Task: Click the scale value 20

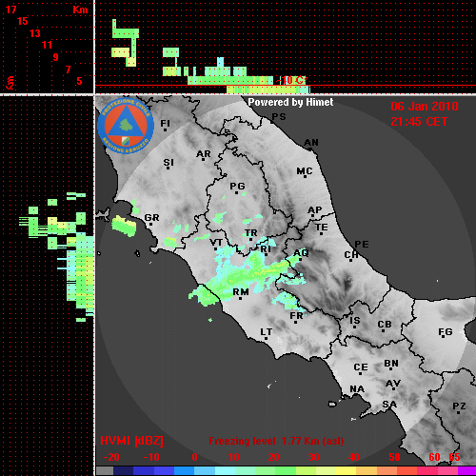Action: click(x=273, y=457)
